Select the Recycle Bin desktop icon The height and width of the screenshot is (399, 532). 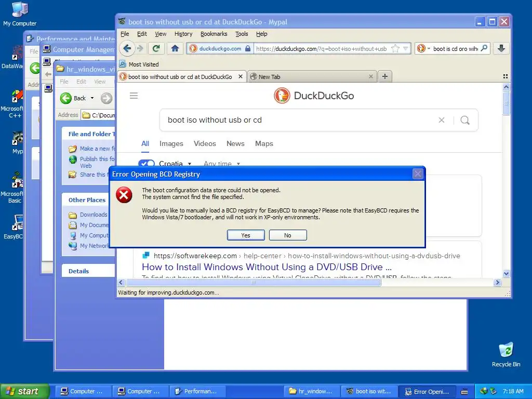[x=506, y=354]
